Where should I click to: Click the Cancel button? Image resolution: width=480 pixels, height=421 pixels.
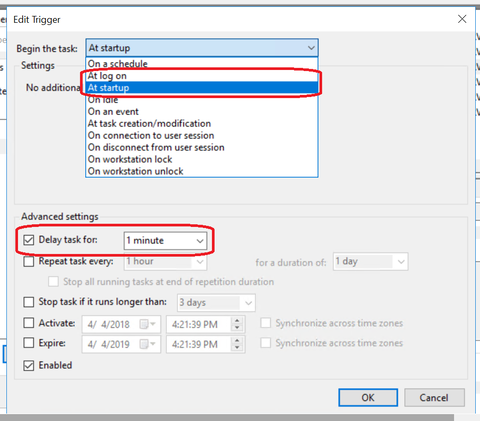point(434,397)
